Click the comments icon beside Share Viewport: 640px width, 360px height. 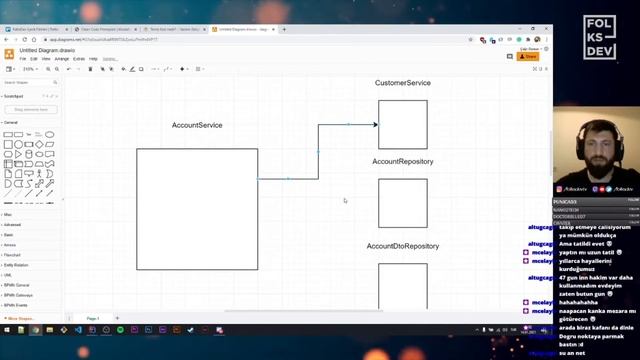[x=510, y=57]
